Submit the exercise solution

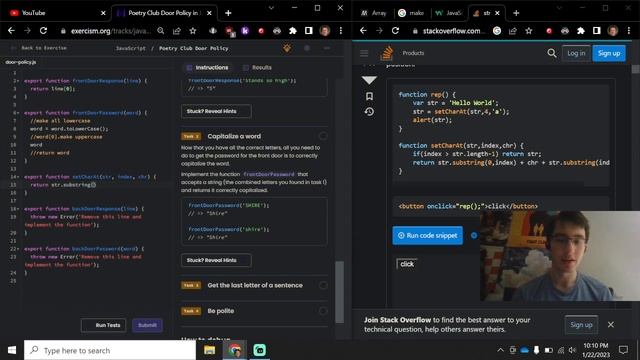click(x=147, y=325)
